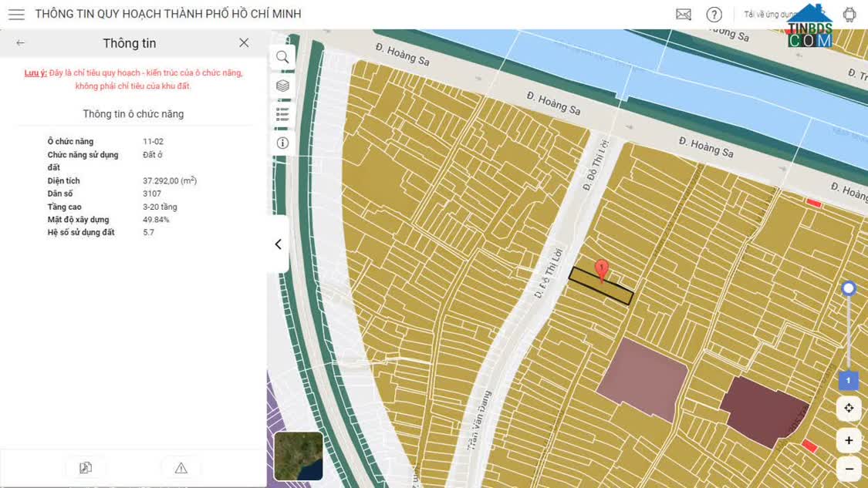
Task: Switch basemap via satellite thumbnail
Action: click(299, 456)
